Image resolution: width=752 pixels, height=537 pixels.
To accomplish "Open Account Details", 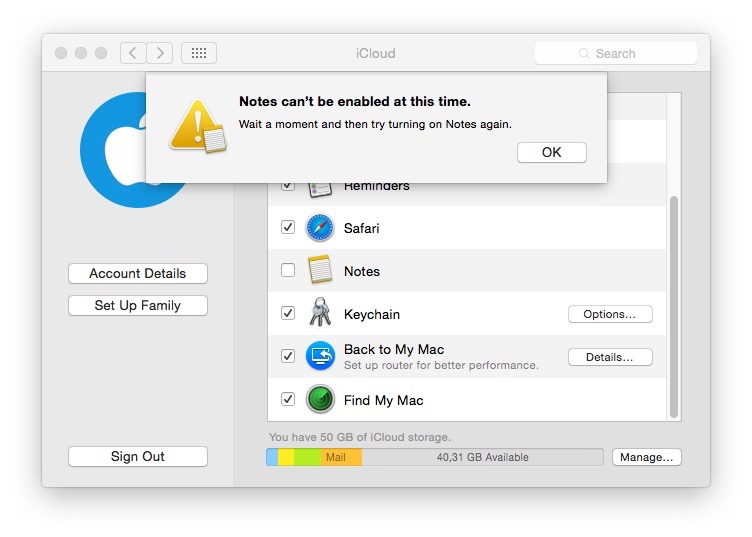I will (138, 273).
